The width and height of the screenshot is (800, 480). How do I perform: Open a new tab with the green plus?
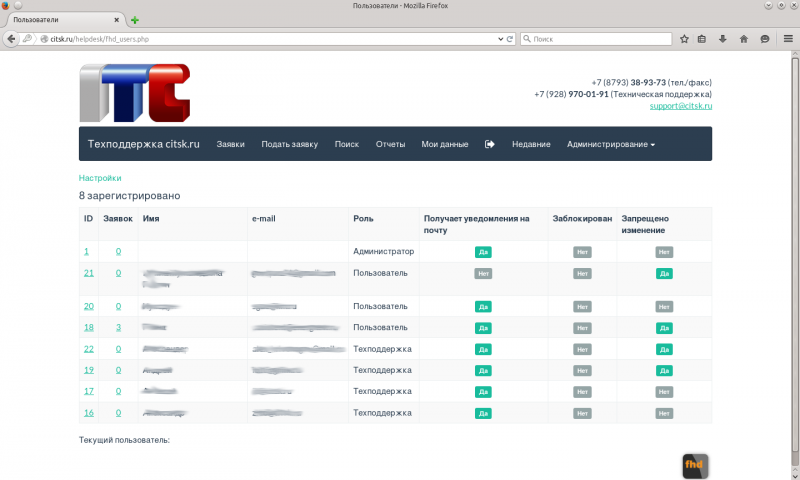[135, 20]
